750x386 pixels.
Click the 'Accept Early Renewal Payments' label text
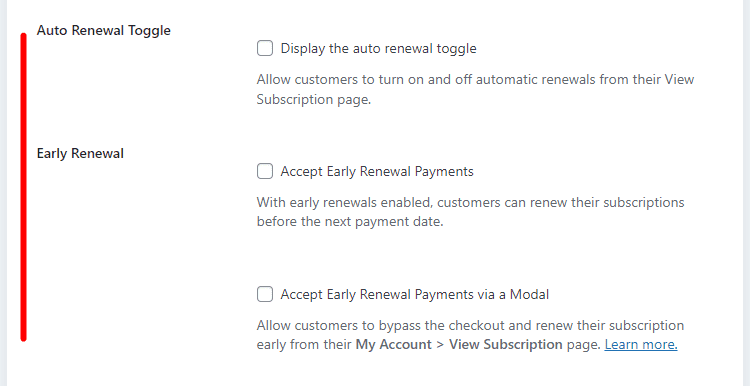[377, 171]
